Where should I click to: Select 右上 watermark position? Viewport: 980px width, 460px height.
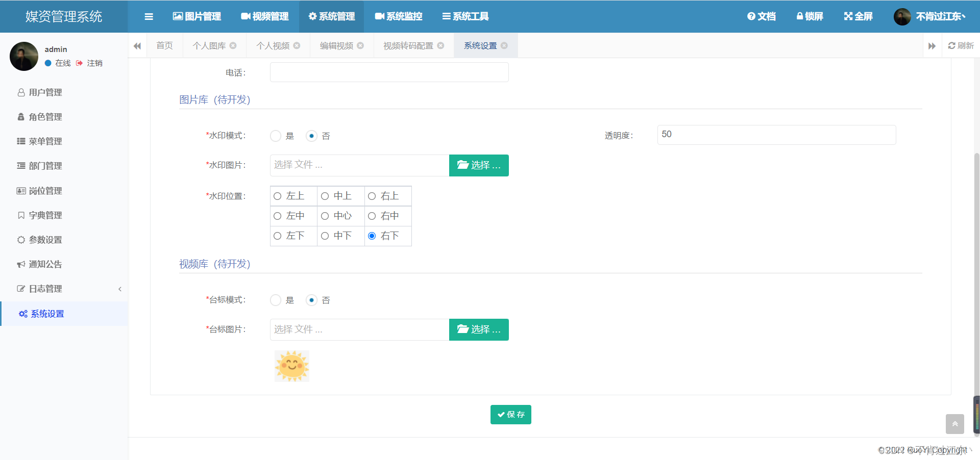pos(372,196)
